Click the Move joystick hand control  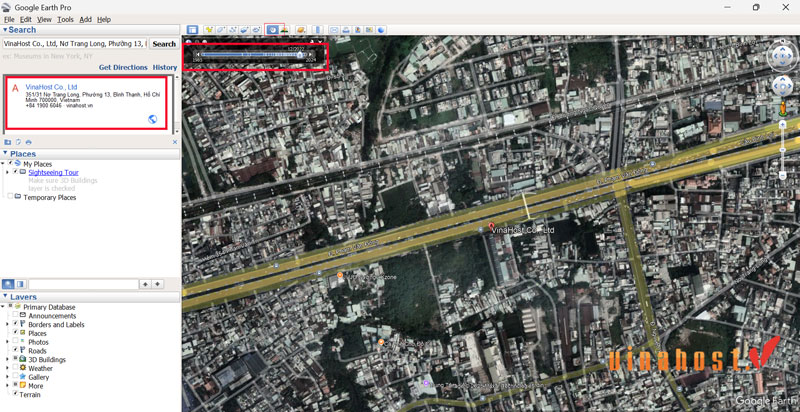point(782,87)
